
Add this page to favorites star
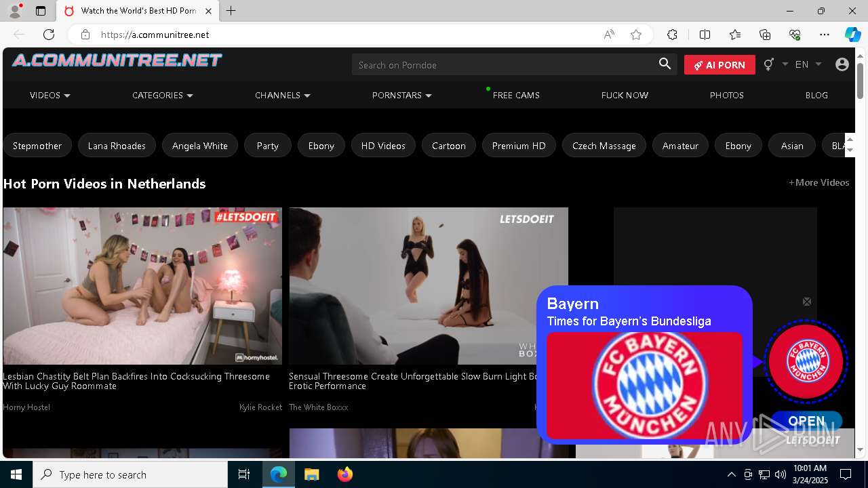[636, 35]
